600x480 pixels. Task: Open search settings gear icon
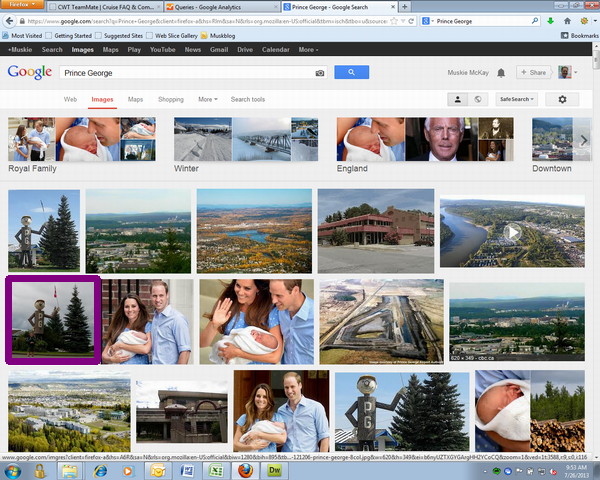562,99
